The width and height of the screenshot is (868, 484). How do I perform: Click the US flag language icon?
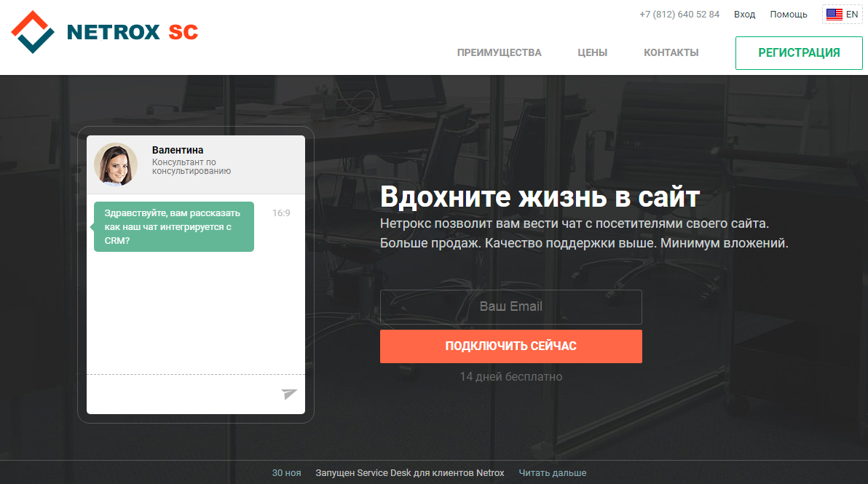834,15
